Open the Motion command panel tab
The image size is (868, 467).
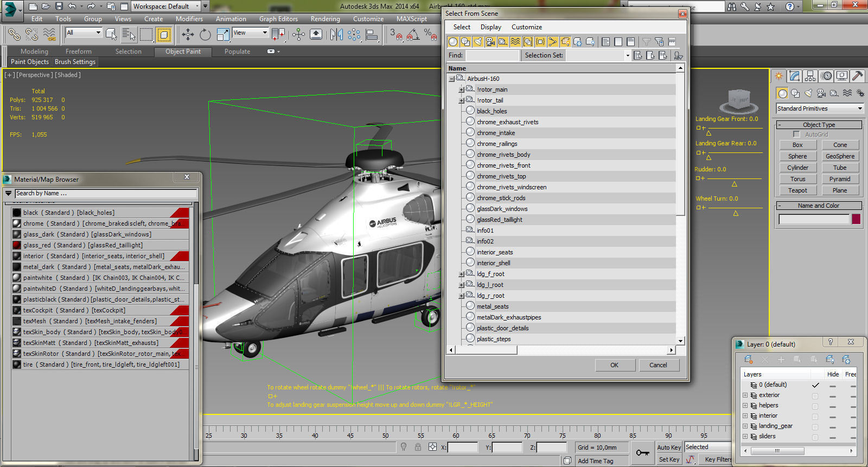826,76
